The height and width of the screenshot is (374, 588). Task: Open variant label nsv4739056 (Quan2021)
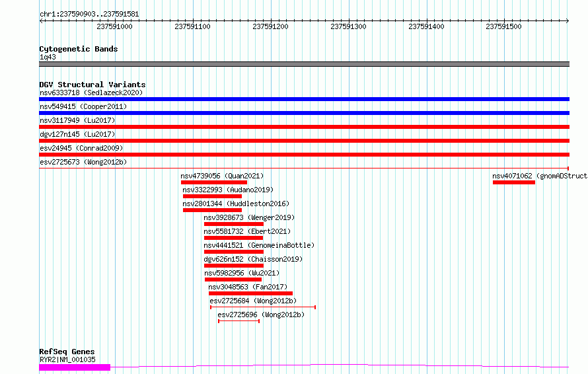pyautogui.click(x=222, y=176)
